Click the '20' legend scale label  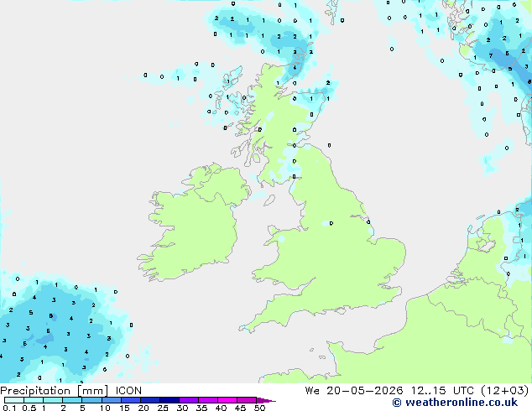(143, 408)
